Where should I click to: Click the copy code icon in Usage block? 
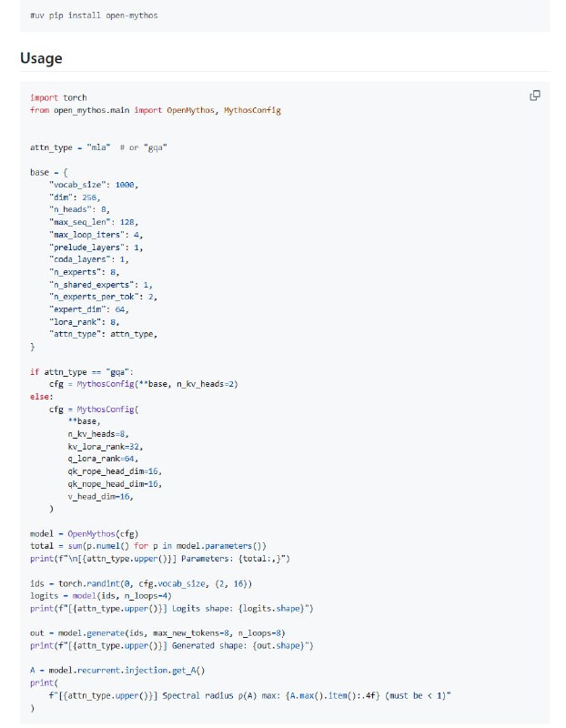[x=535, y=96]
